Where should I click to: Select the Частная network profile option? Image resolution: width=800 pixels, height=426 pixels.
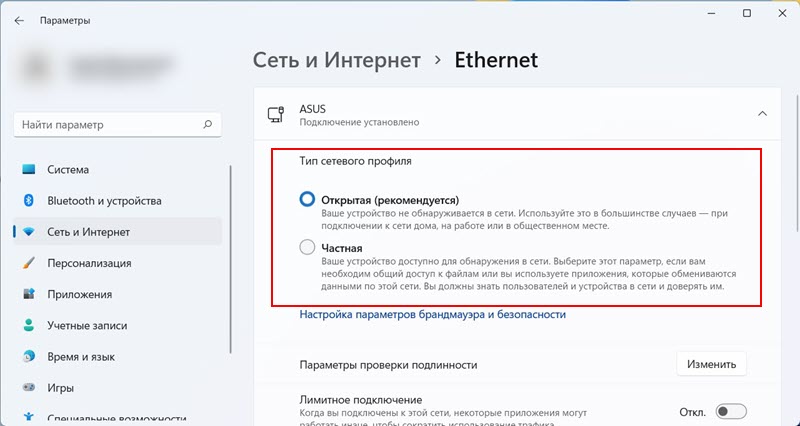[308, 247]
